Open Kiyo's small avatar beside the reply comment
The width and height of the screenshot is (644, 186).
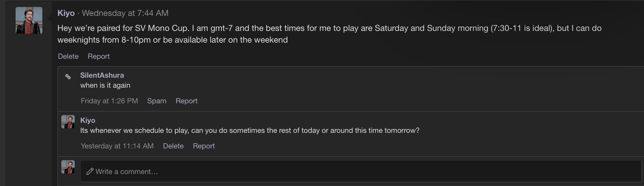coord(68,122)
